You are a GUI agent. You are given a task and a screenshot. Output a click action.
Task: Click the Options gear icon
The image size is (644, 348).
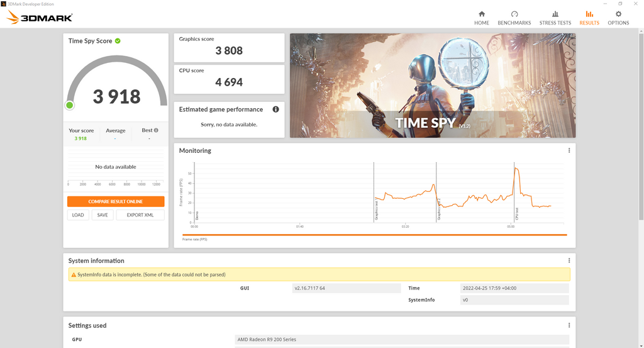[618, 14]
